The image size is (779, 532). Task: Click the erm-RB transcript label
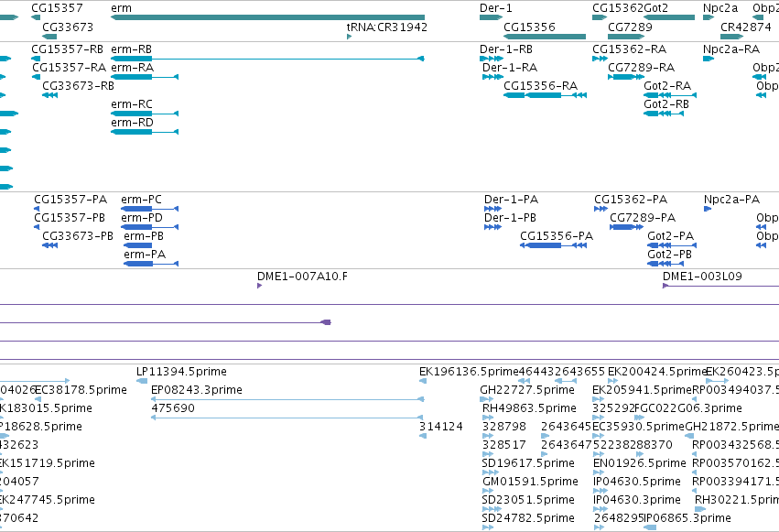click(131, 49)
